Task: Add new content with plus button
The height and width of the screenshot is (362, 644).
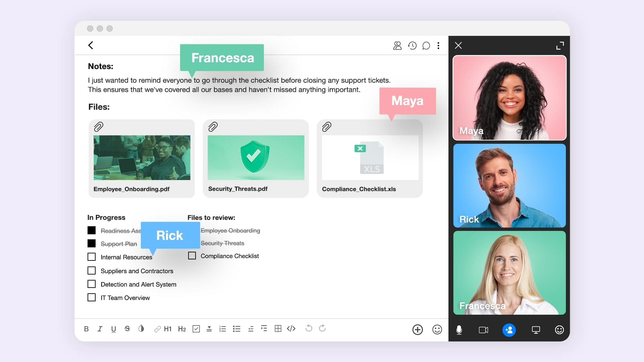Action: [x=418, y=329]
